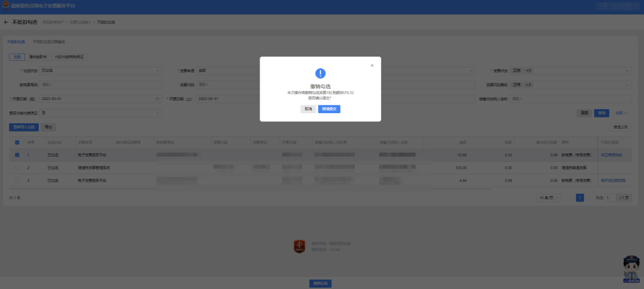Uncheck the checkbox for row 1
This screenshot has width=644, height=289.
pyautogui.click(x=17, y=155)
